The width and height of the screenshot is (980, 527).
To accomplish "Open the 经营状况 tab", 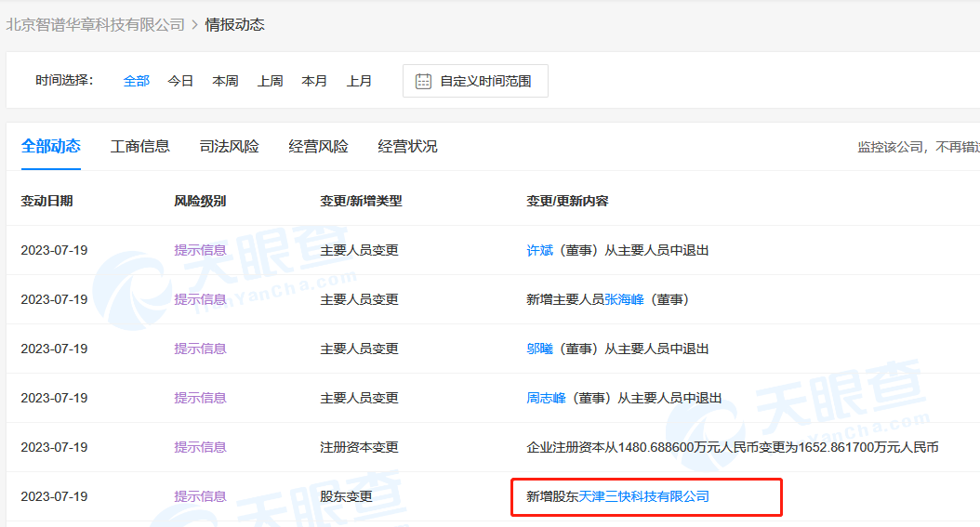I will tap(407, 147).
